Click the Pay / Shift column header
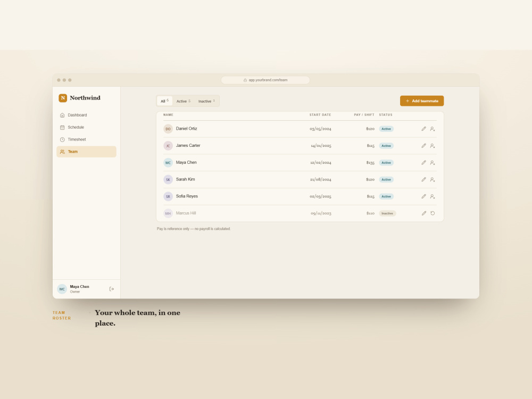Viewport: 532px width, 399px height. (x=364, y=115)
